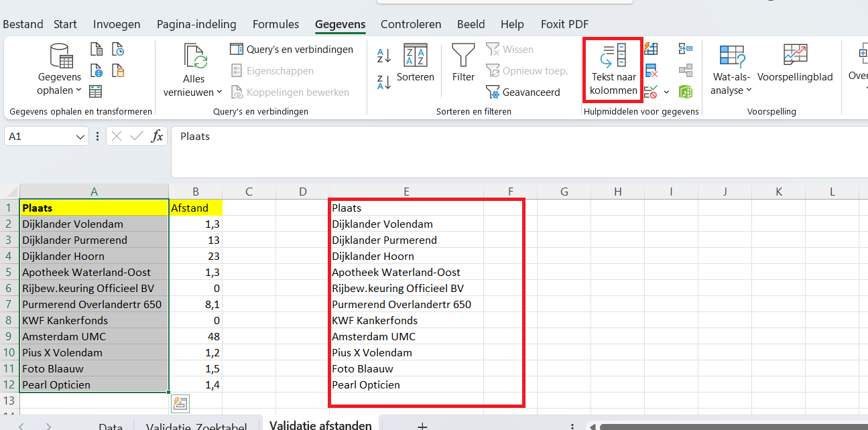Image resolution: width=868 pixels, height=430 pixels.
Task: Switch to the Data sheet tab
Action: click(111, 427)
